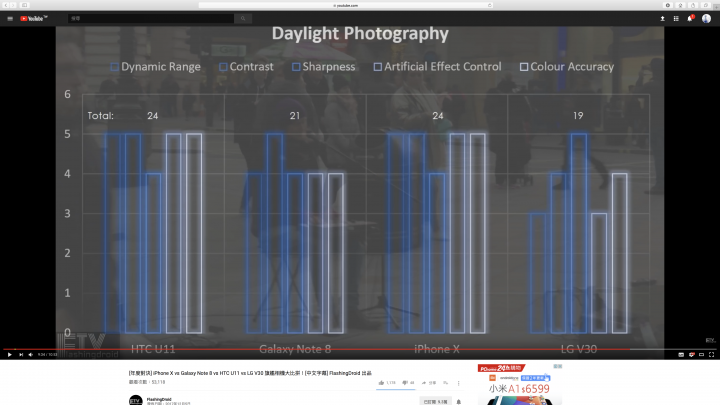
Task: Open Safari downloads button
Action: 681,5
